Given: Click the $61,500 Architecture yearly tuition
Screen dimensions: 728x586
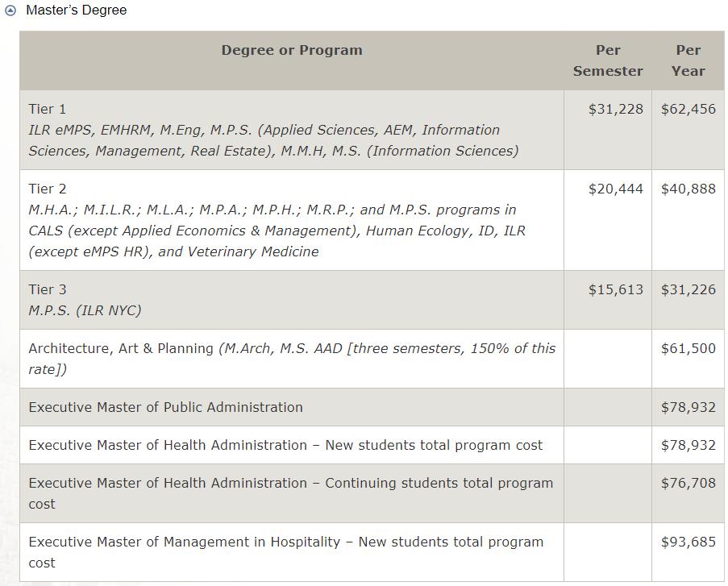Looking at the screenshot, I should (688, 348).
